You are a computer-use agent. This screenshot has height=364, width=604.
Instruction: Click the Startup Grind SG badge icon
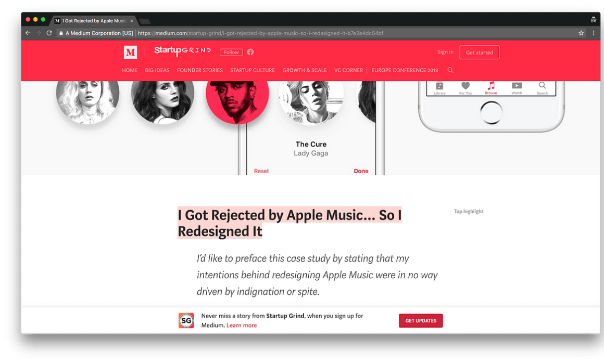tap(186, 320)
